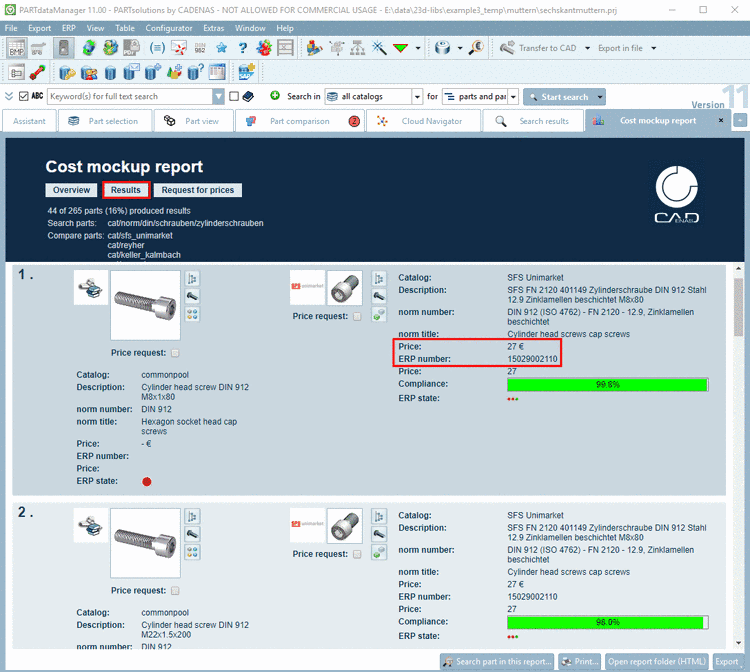Click the database with plus icon

pos(153,72)
